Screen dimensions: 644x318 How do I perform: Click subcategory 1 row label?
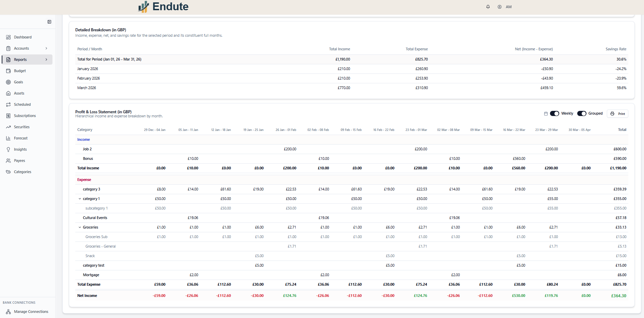click(96, 208)
